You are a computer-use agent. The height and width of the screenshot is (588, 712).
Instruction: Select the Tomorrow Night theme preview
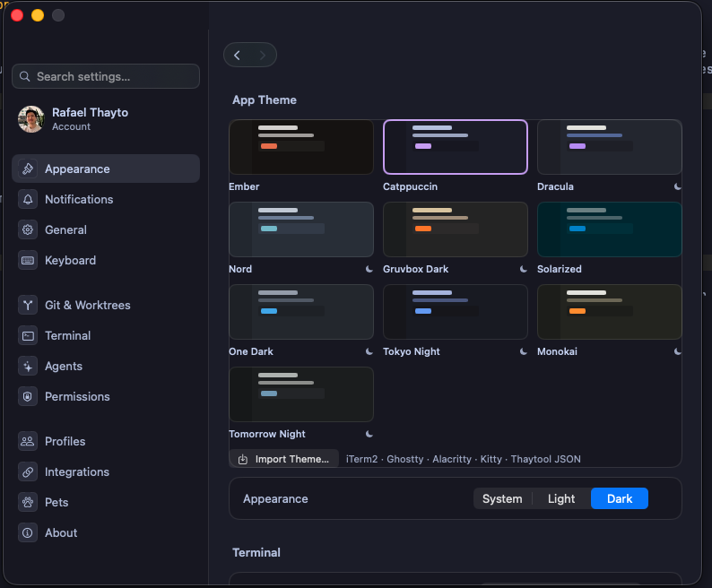coord(301,394)
